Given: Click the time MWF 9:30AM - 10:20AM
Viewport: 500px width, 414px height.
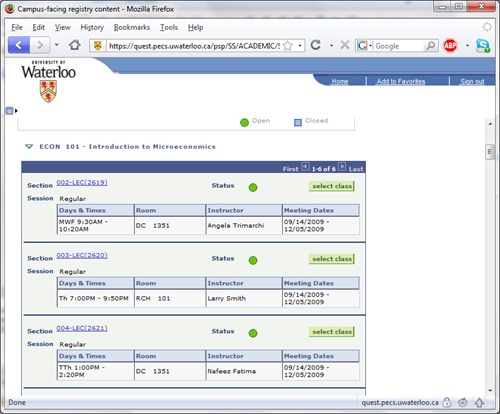Looking at the screenshot, I should click(x=83, y=225).
